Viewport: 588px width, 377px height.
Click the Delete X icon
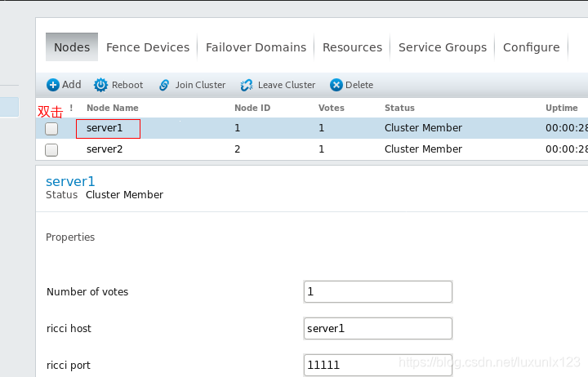coord(336,85)
